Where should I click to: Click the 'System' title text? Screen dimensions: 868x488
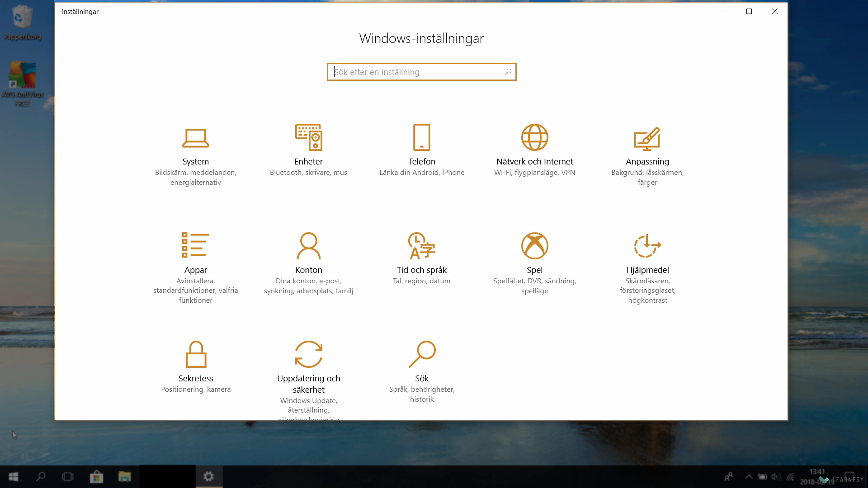195,161
